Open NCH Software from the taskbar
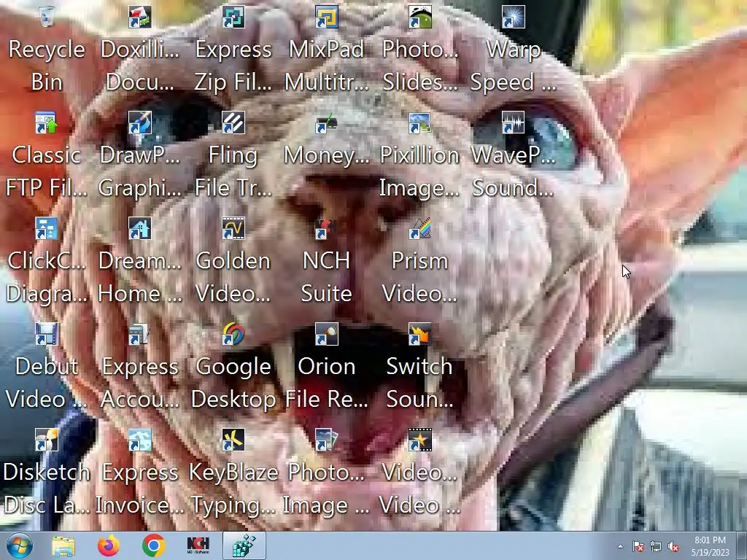Viewport: 747px width, 560px height. [198, 545]
